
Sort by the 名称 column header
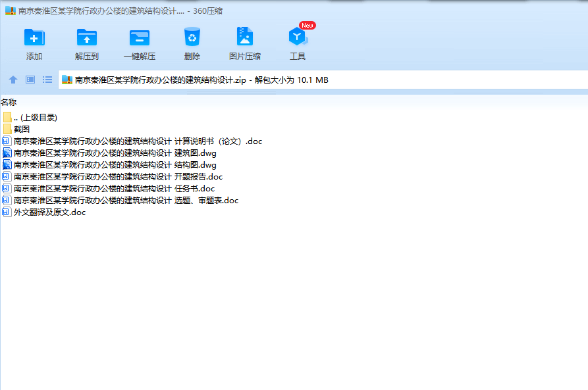[9, 103]
